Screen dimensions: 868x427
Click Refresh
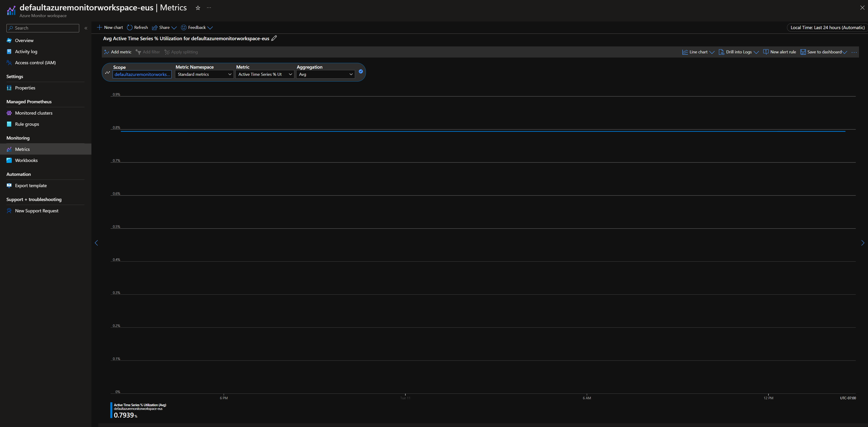pyautogui.click(x=138, y=28)
